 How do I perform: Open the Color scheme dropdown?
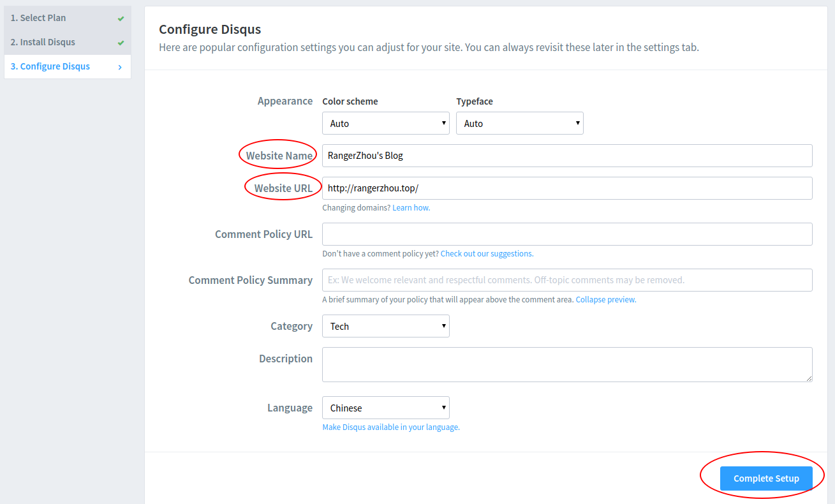[386, 123]
